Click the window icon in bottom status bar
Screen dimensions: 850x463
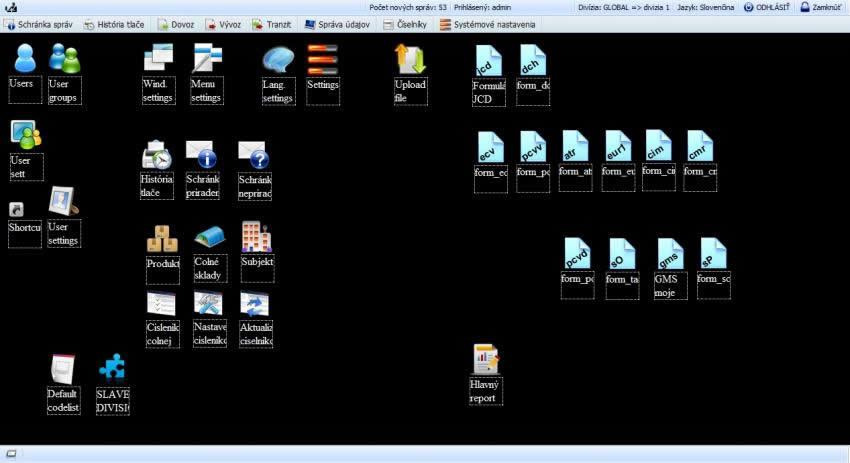(11, 454)
